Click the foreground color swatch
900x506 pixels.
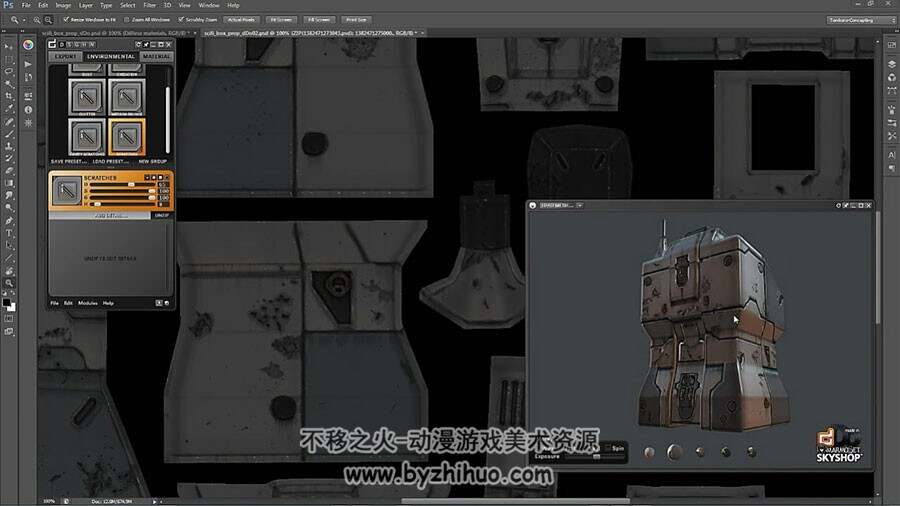[x=6, y=302]
